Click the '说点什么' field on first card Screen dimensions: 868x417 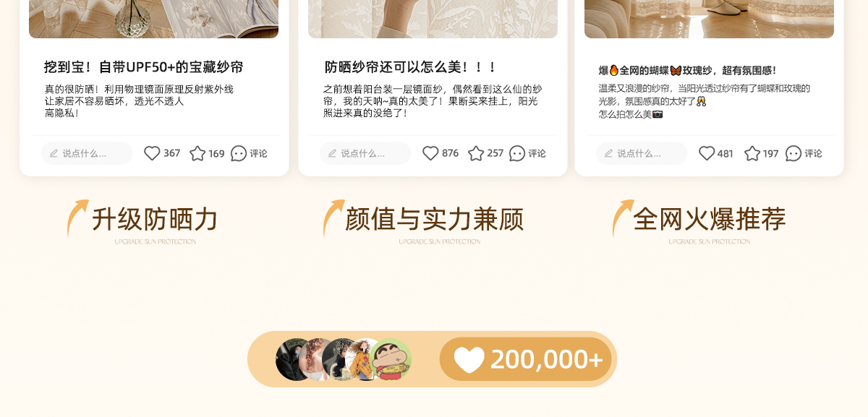(x=87, y=153)
